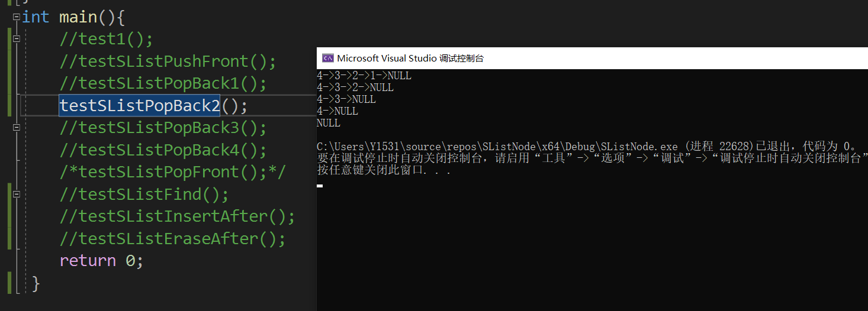Click the main function name
Screen dimensions: 868x311
click(78, 17)
